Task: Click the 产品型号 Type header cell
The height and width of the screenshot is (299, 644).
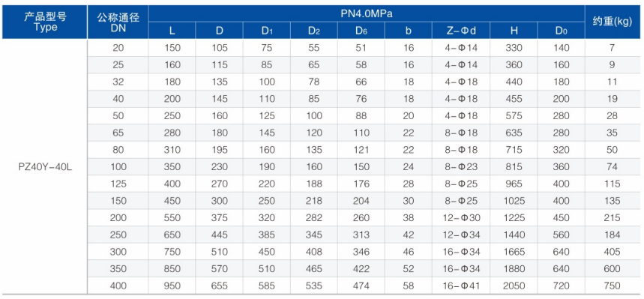Action: pyautogui.click(x=45, y=22)
